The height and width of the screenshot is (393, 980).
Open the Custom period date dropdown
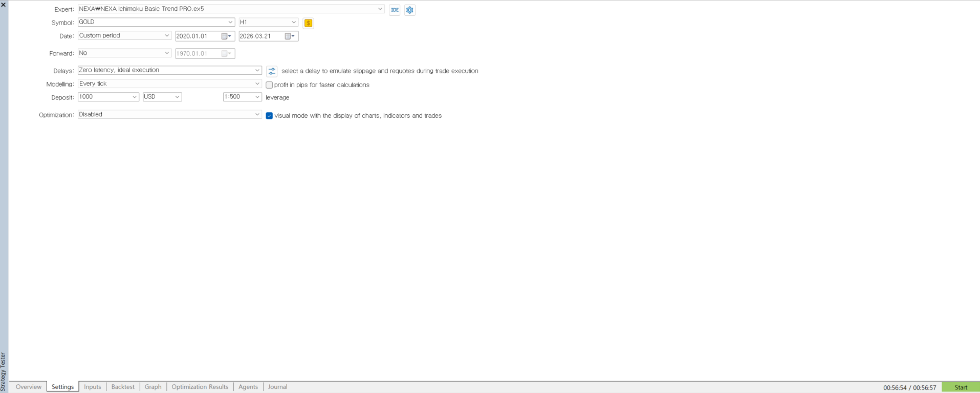coord(124,35)
